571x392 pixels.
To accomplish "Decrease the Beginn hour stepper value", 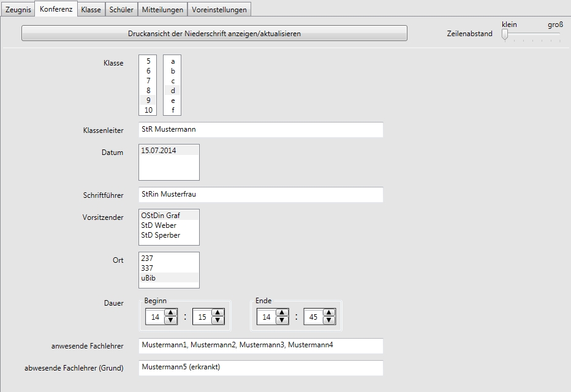I will (171, 320).
